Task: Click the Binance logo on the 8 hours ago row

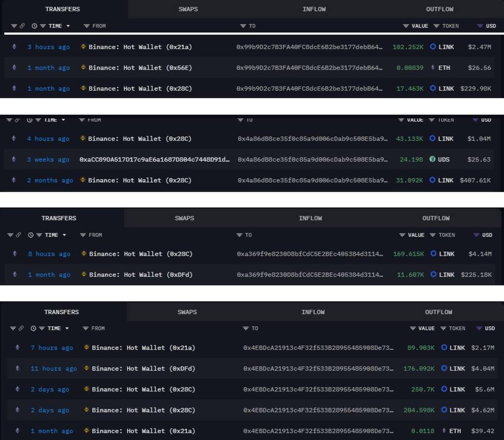Action: tap(83, 253)
